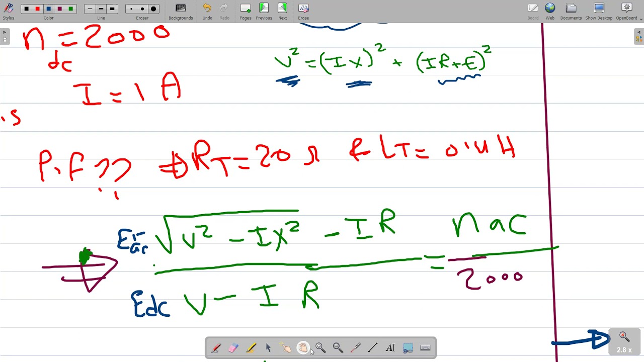Viewport: 644px width, 362px height.
Task: Select the Write text tool
Action: 390,348
